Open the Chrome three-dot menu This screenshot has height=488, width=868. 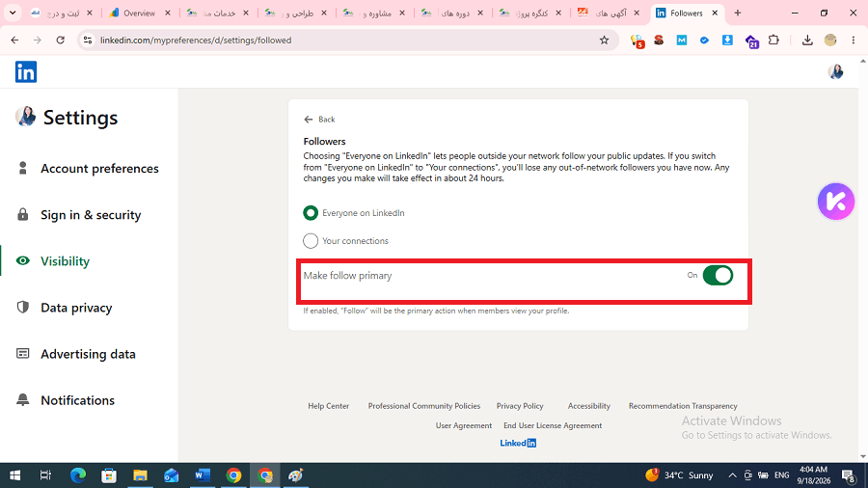[854, 40]
